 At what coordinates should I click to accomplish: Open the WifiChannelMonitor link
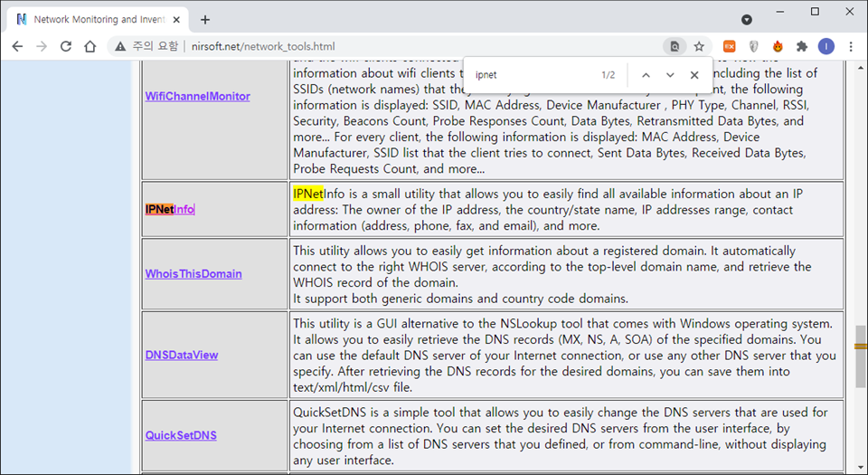pyautogui.click(x=198, y=96)
